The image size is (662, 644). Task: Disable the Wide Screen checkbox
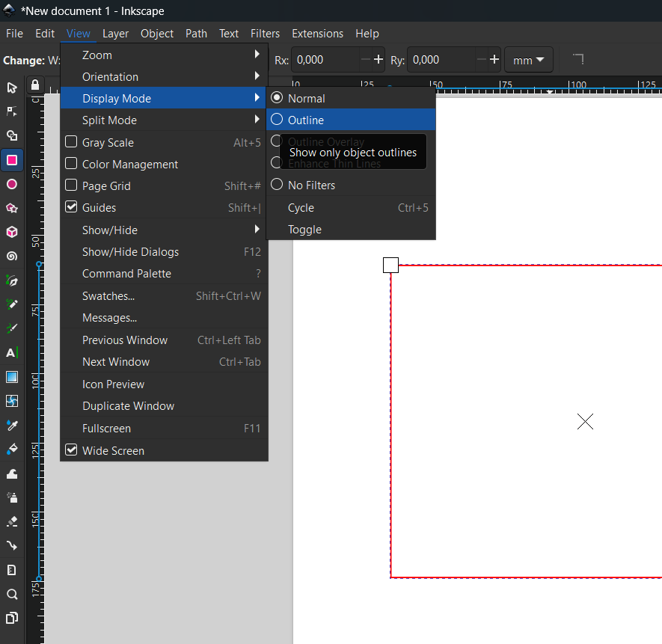tap(71, 450)
